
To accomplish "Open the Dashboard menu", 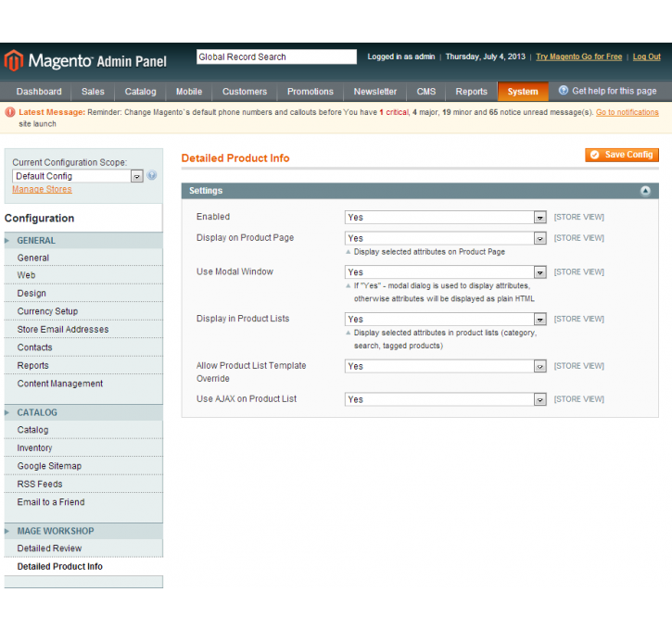I will click(39, 92).
